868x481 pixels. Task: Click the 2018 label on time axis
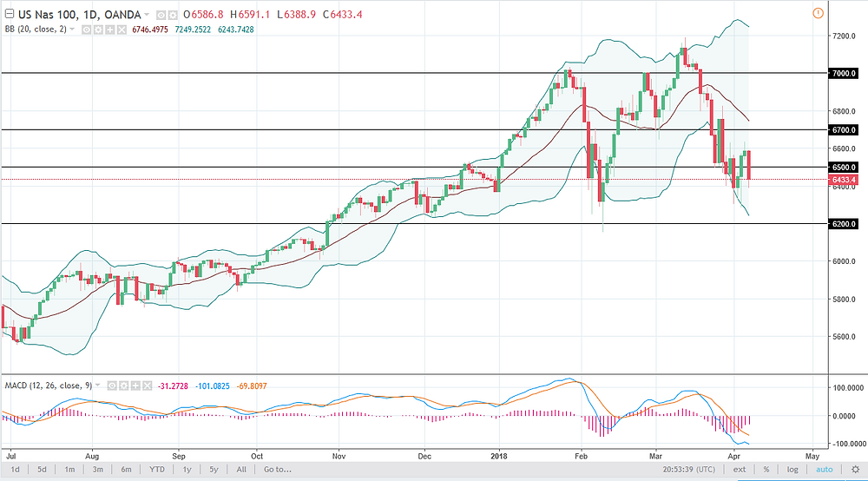pos(500,457)
